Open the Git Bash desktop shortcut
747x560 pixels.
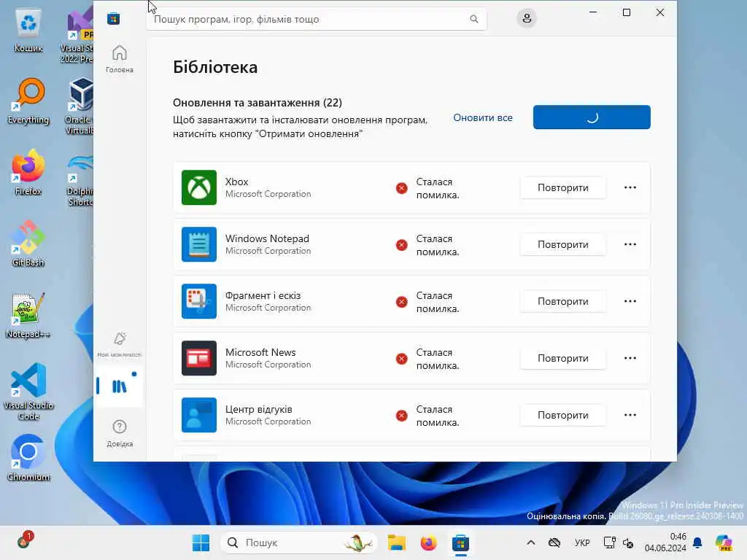coord(28,244)
